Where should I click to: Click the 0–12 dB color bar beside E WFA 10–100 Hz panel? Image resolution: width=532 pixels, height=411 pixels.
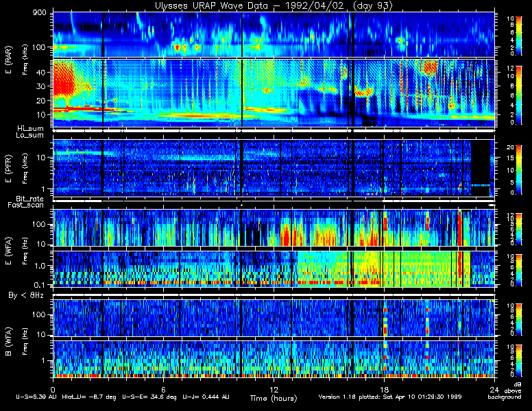pyautogui.click(x=519, y=229)
